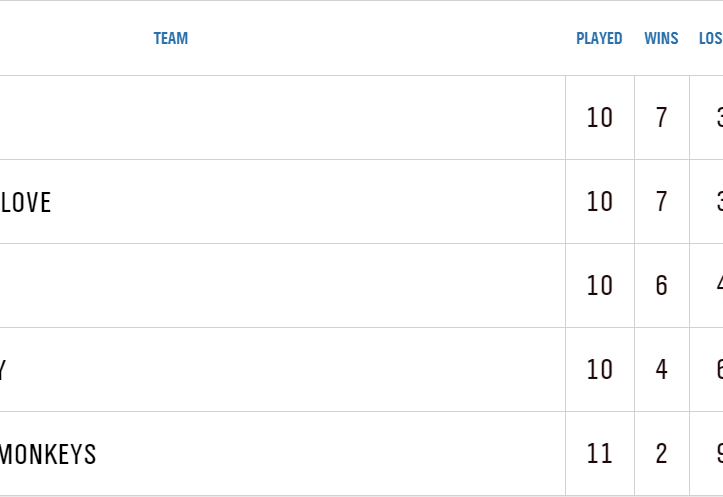Click the losses value 9 in MONKEYS row
Viewport: 723px width, 497px height.
point(718,454)
